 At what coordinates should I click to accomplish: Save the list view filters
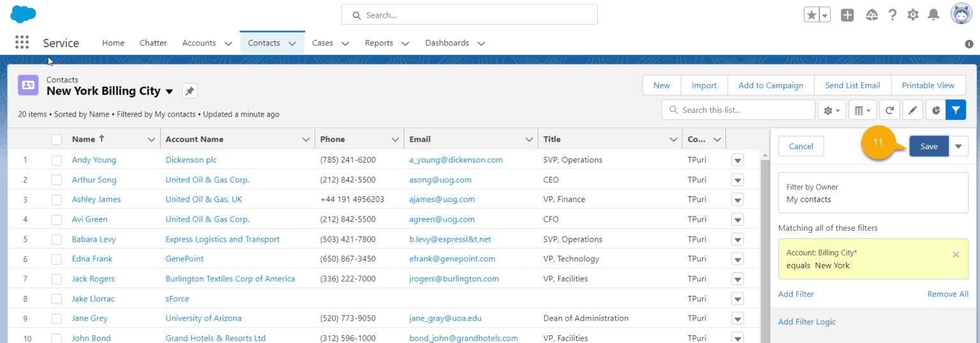coord(929,147)
